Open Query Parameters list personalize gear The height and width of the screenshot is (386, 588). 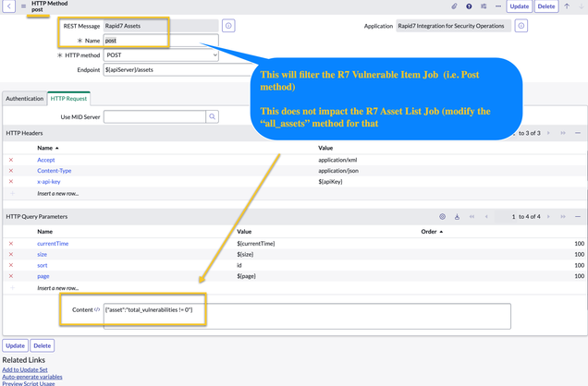tap(443, 217)
